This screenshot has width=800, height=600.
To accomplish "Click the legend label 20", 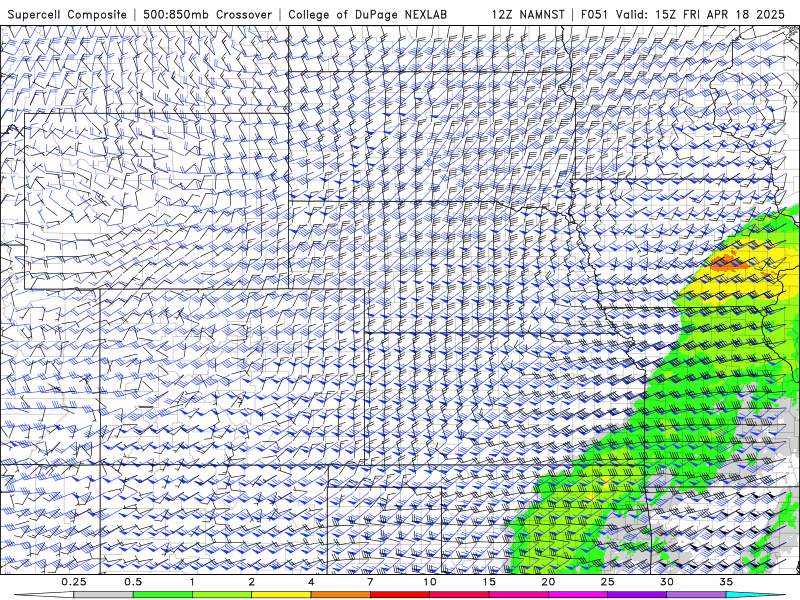I will (x=548, y=582).
